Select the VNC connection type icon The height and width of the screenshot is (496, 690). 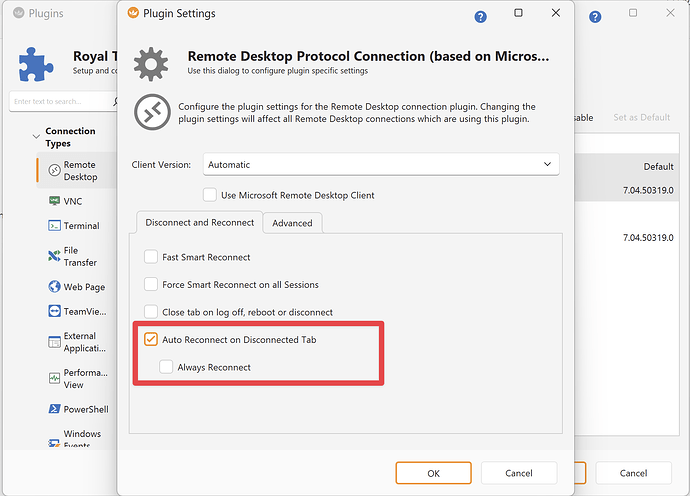(55, 201)
